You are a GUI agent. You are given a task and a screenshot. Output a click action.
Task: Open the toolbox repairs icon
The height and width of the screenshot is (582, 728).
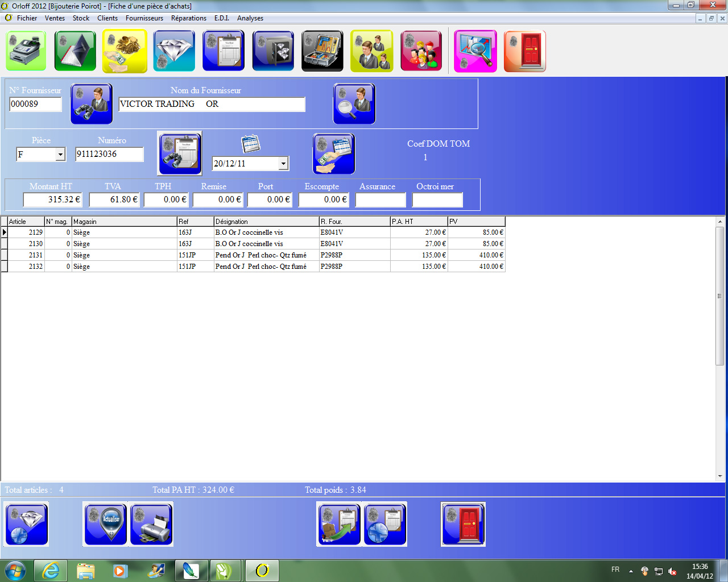tap(322, 51)
